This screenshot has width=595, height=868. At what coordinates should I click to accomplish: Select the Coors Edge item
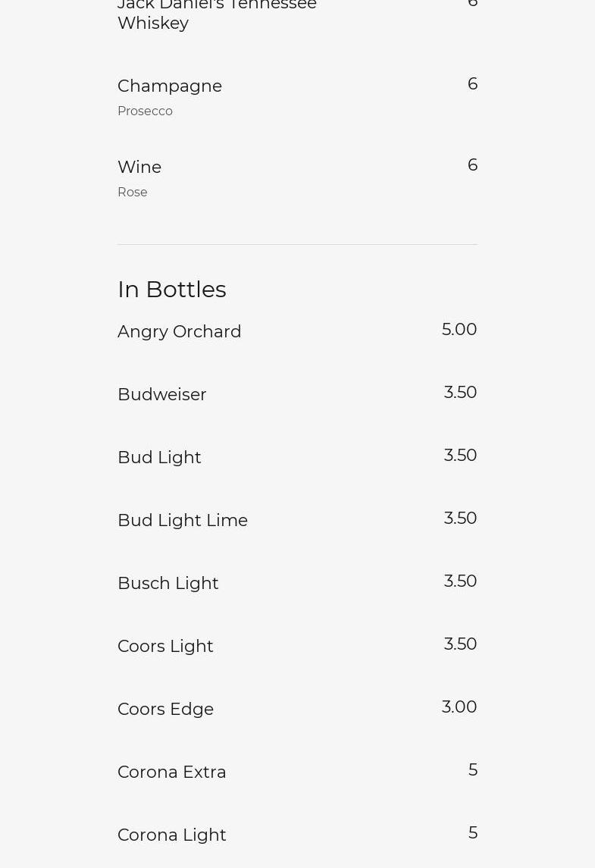(x=165, y=709)
